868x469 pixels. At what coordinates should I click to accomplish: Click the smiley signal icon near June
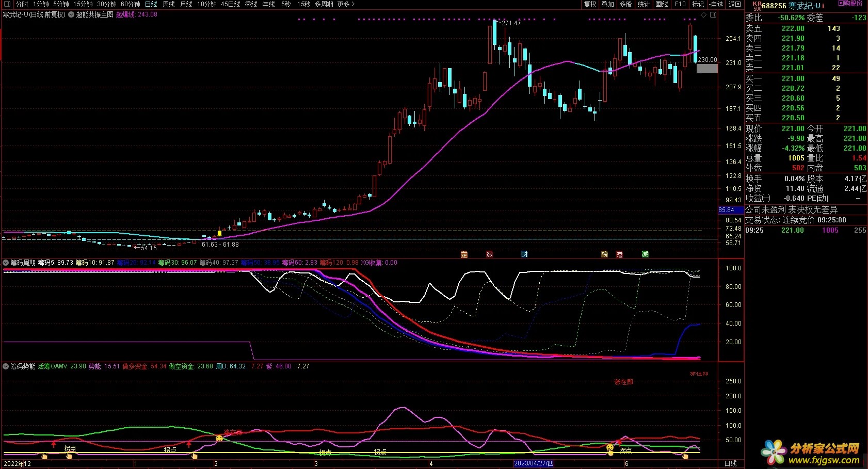pos(610,447)
